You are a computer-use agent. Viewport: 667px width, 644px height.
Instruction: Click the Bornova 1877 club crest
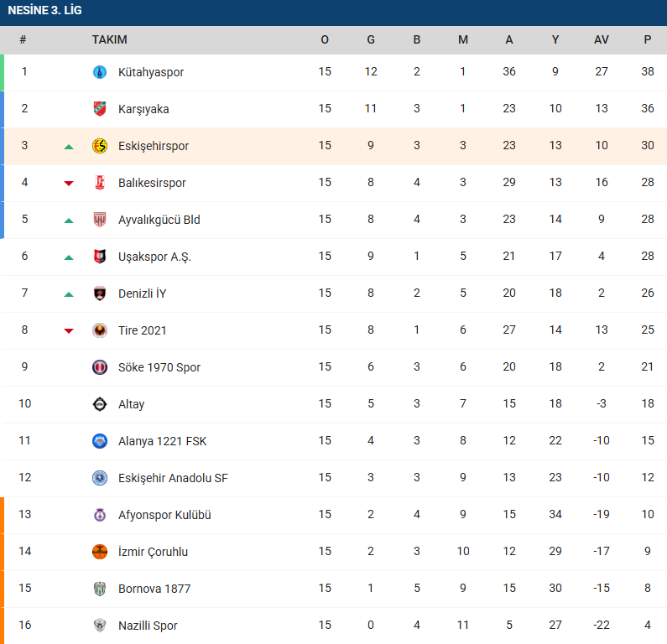click(100, 589)
